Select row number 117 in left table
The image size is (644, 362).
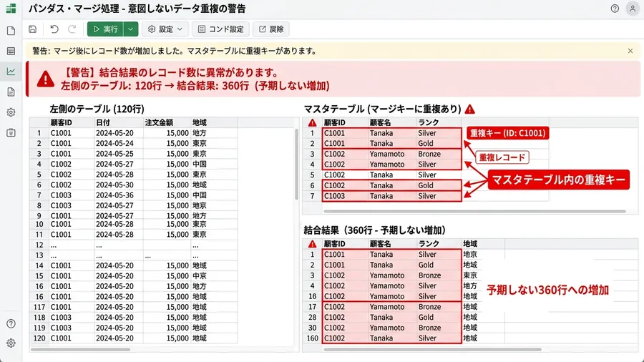[x=39, y=307]
